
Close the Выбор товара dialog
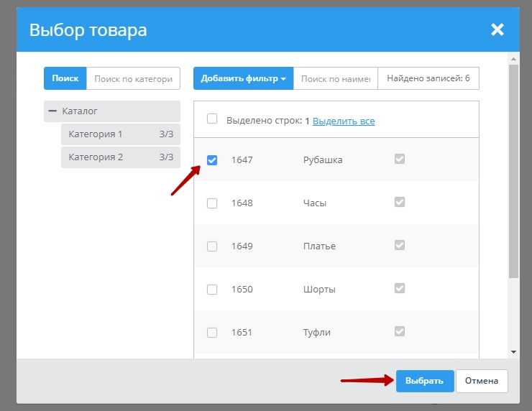(497, 29)
